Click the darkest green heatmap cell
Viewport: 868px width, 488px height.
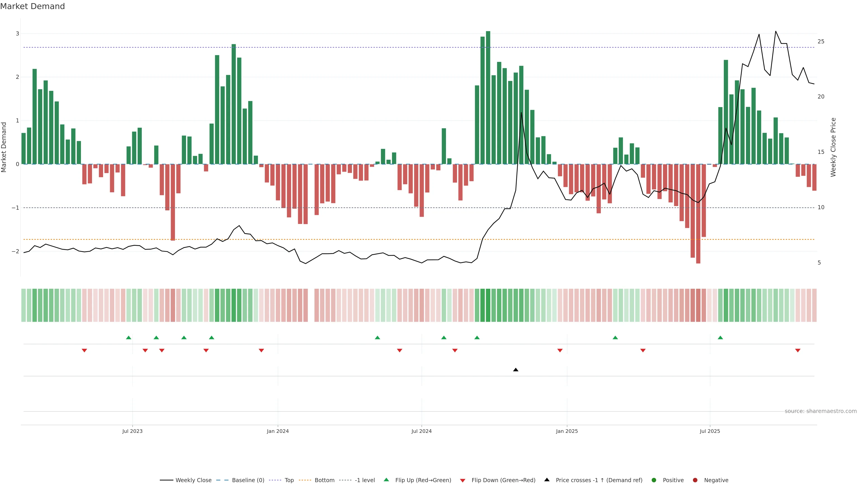[488, 305]
